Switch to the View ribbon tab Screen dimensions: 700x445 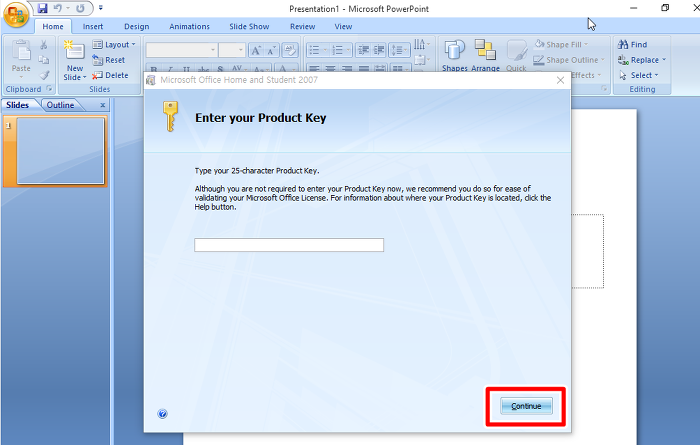(x=343, y=26)
